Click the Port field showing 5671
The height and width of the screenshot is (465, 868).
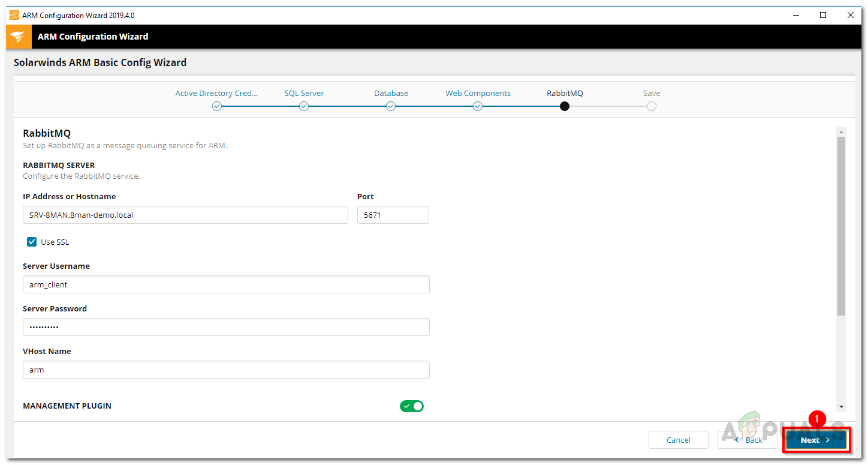pyautogui.click(x=393, y=215)
